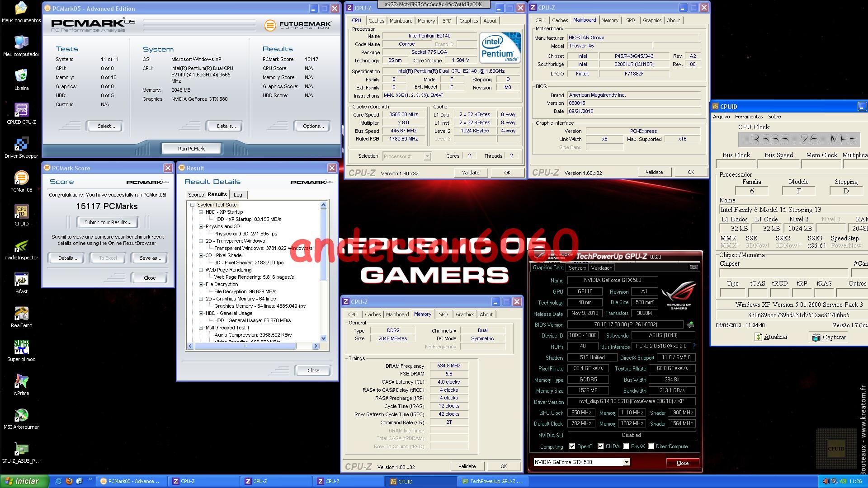Open Validation tab in GPU-Z
Viewport: 868px width, 488px height.
602,268
